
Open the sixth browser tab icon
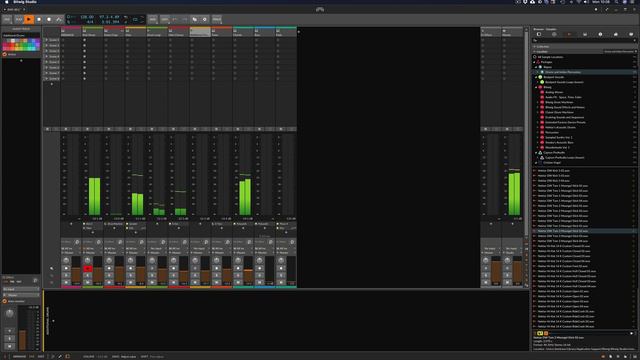click(x=616, y=34)
